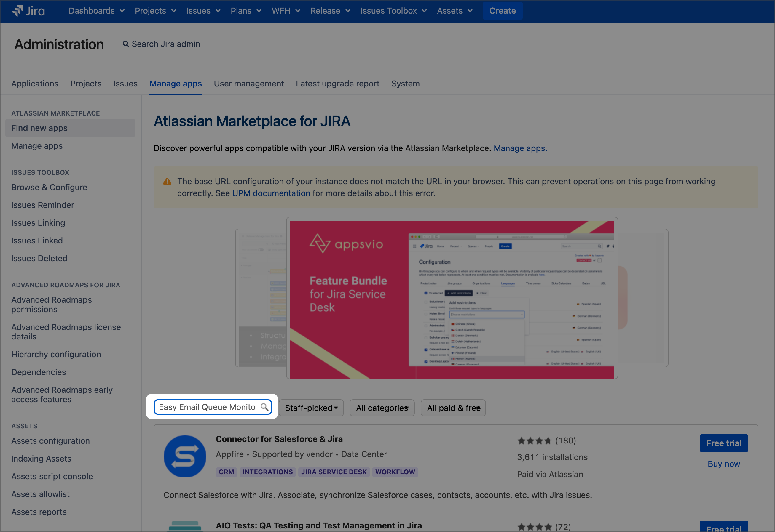Click the INTEGRATIONS category tag

[267, 472]
